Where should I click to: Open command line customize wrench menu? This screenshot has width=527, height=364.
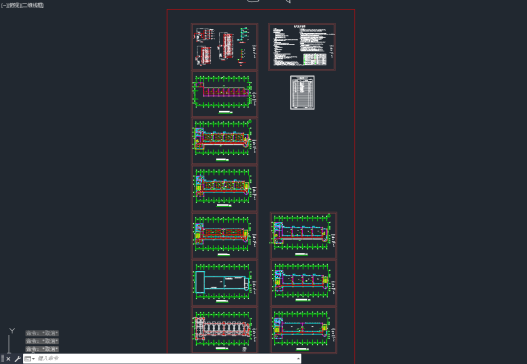(17, 359)
